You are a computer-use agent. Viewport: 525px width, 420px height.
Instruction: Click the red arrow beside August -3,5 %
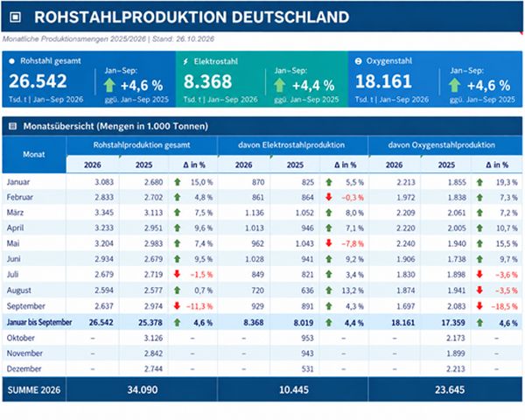(x=479, y=290)
